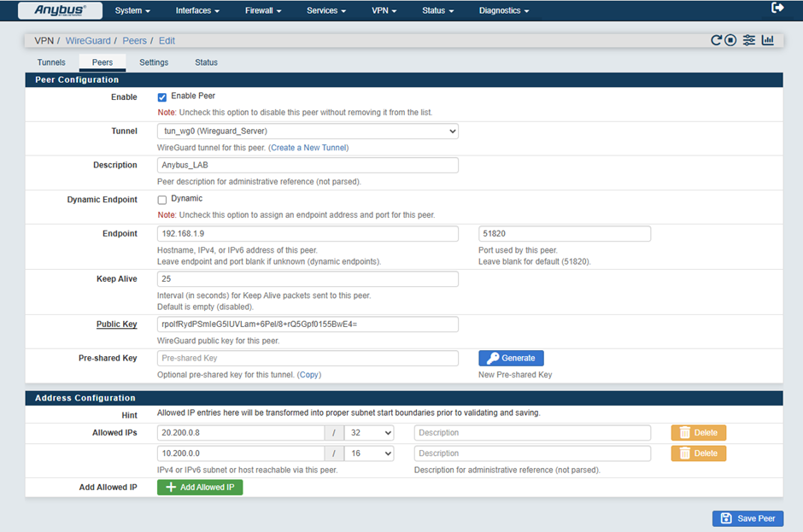The height and width of the screenshot is (532, 803).
Task: Switch to the Tunnels tab
Action: (x=51, y=62)
